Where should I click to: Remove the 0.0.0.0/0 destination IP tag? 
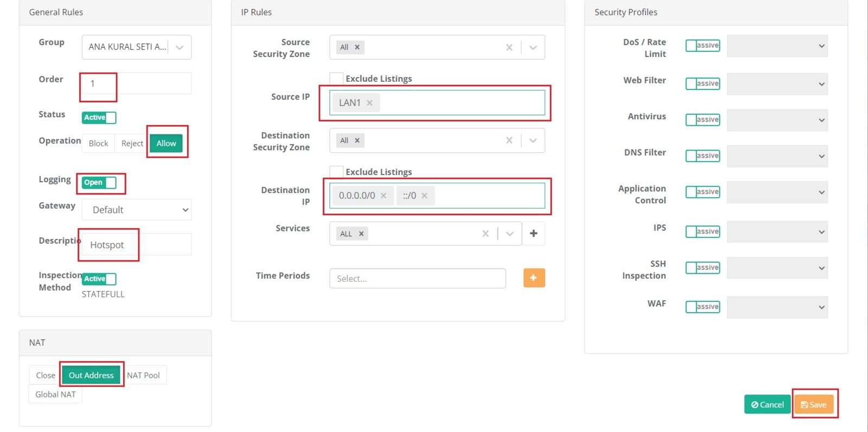[x=384, y=196]
